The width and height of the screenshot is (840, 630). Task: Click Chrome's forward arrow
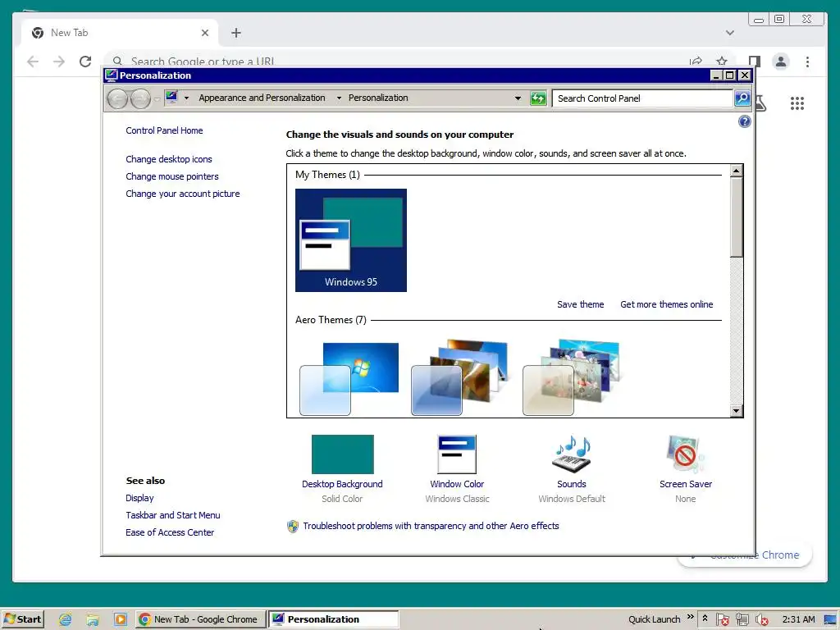click(59, 62)
